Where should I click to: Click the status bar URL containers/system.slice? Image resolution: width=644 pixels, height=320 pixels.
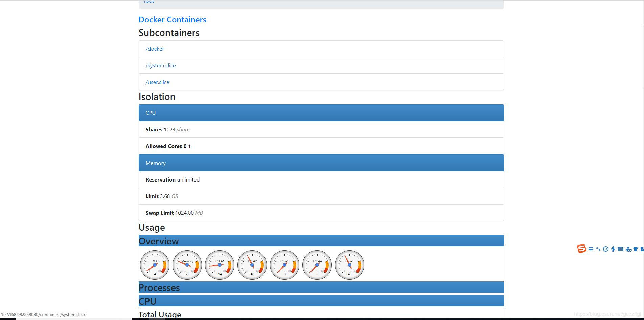tap(43, 314)
